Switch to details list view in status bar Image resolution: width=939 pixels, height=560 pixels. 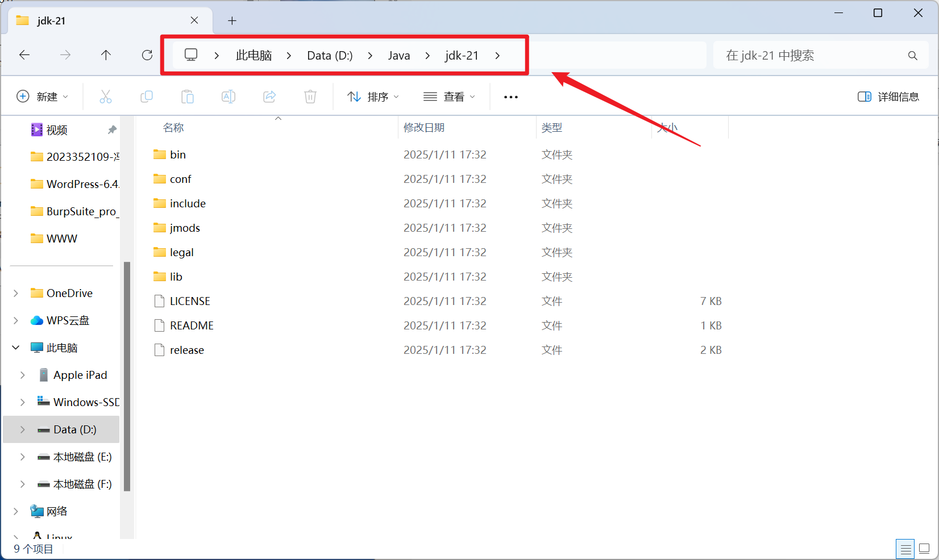pos(905,549)
